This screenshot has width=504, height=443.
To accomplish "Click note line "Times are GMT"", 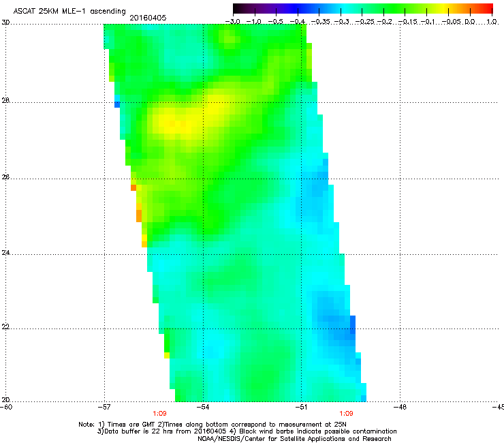I will pos(212,425).
